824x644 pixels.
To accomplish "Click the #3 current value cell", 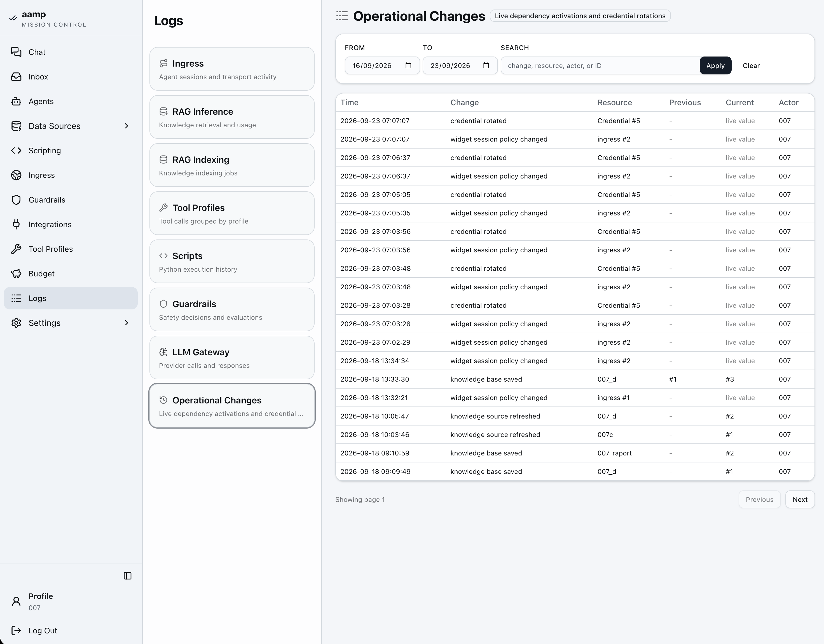I will (730, 379).
